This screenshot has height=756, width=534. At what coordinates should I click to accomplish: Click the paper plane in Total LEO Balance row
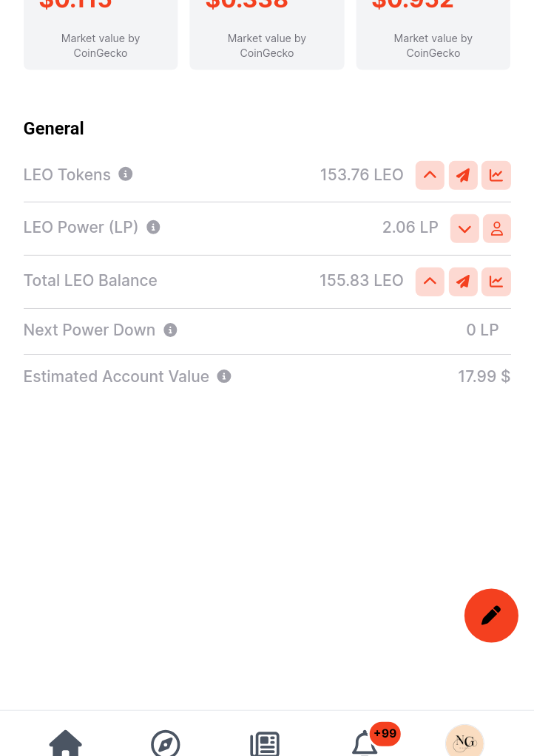pos(463,282)
